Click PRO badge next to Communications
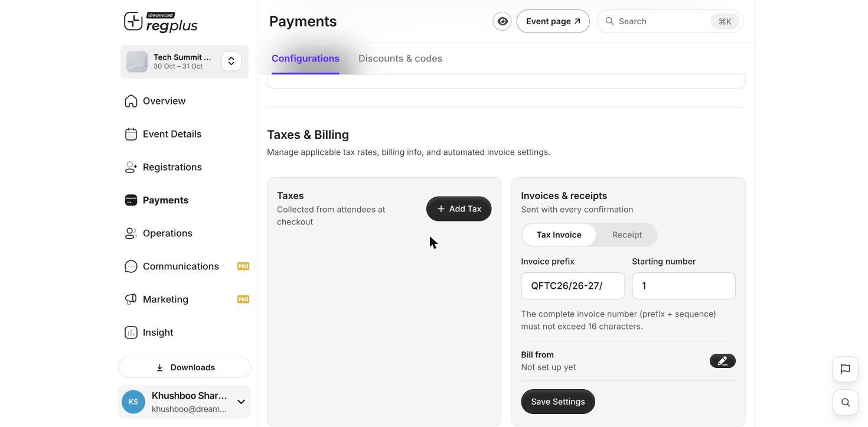868x427 pixels. [x=243, y=266]
